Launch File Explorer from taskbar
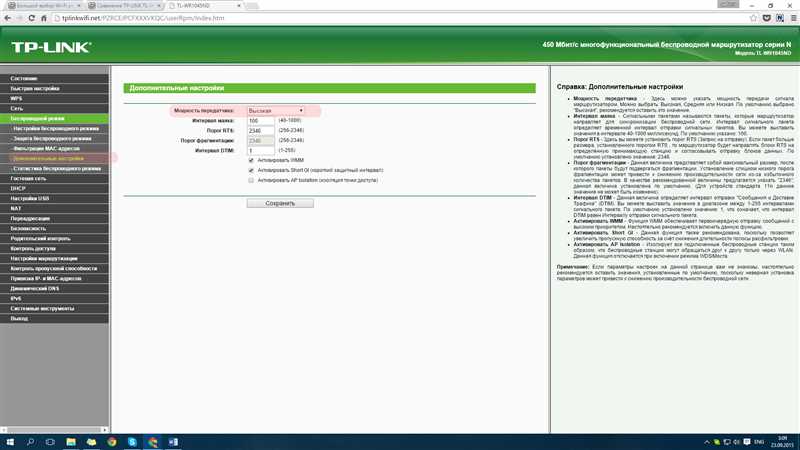This screenshot has width=800, height=450. click(71, 442)
